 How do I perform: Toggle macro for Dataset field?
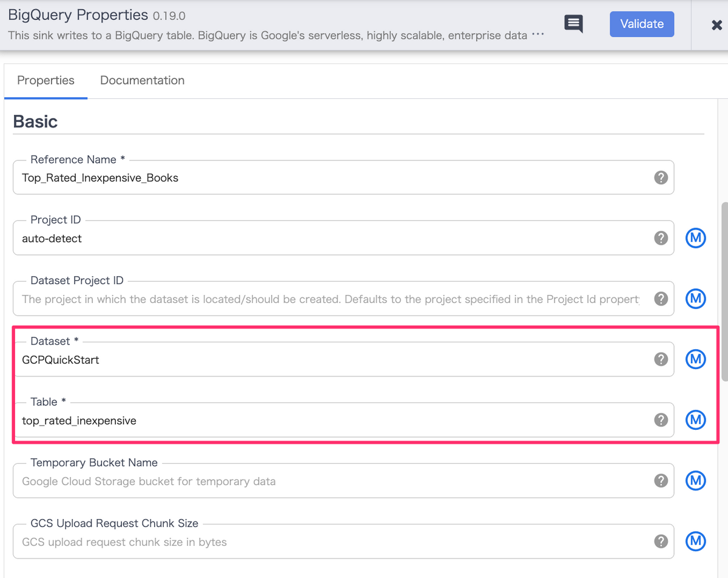tap(696, 359)
